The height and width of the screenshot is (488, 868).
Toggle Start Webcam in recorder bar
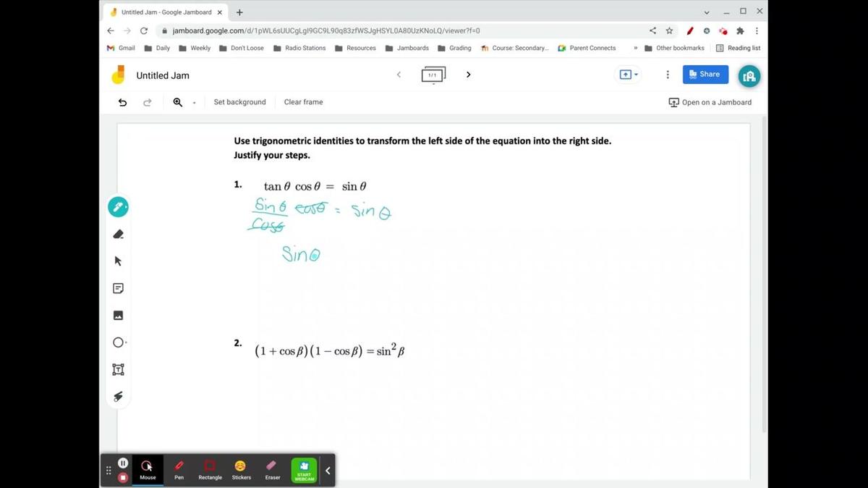(304, 470)
